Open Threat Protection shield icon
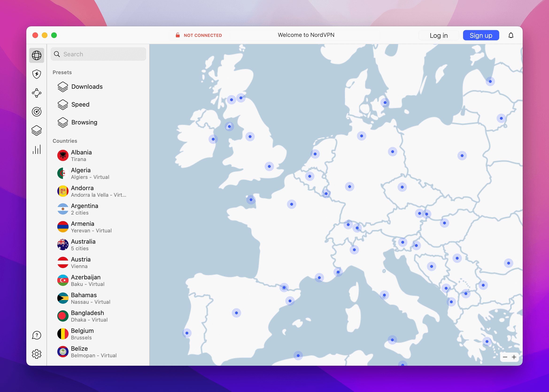This screenshot has height=392, width=549. pyautogui.click(x=37, y=74)
